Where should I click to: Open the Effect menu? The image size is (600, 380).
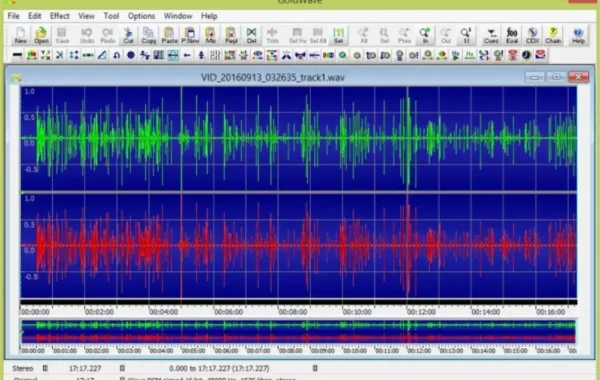coord(60,16)
